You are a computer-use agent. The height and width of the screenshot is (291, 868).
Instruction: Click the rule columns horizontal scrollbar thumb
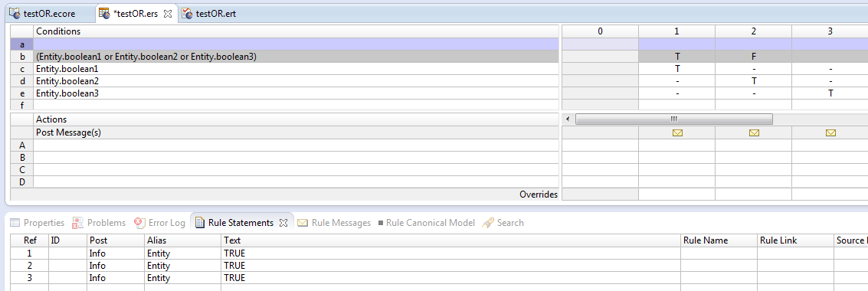click(x=673, y=119)
